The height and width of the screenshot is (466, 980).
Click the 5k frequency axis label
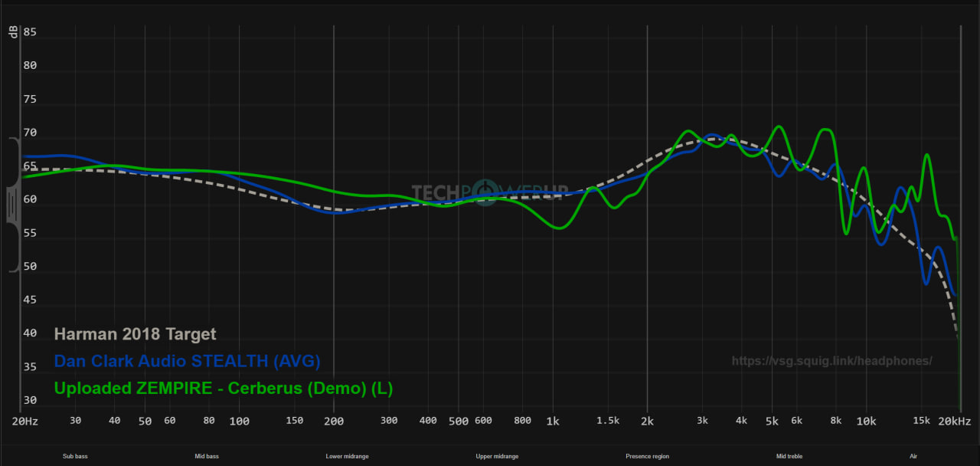(x=773, y=421)
